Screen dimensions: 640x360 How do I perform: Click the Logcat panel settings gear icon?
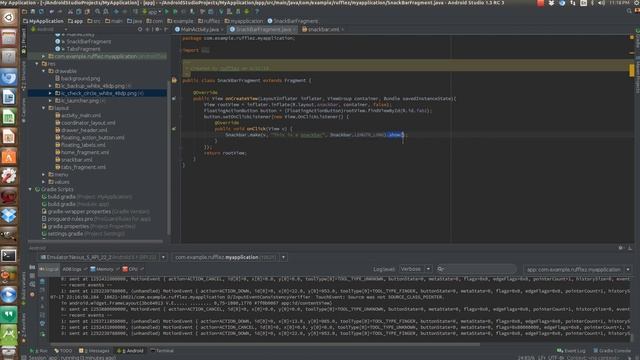point(620,248)
